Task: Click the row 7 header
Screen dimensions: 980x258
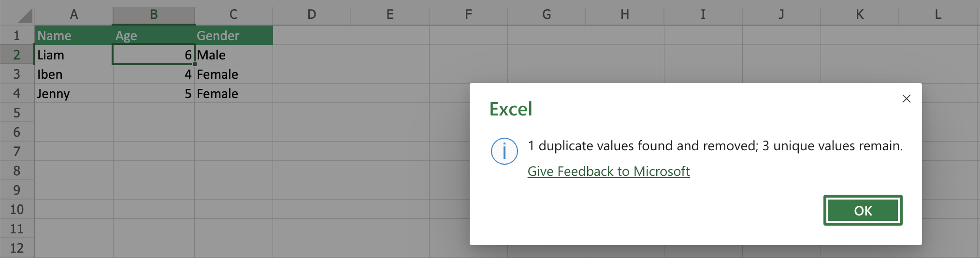Action: [x=17, y=151]
